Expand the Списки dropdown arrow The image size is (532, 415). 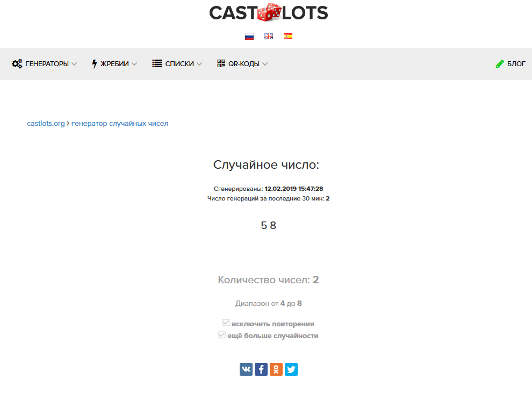pyautogui.click(x=199, y=64)
